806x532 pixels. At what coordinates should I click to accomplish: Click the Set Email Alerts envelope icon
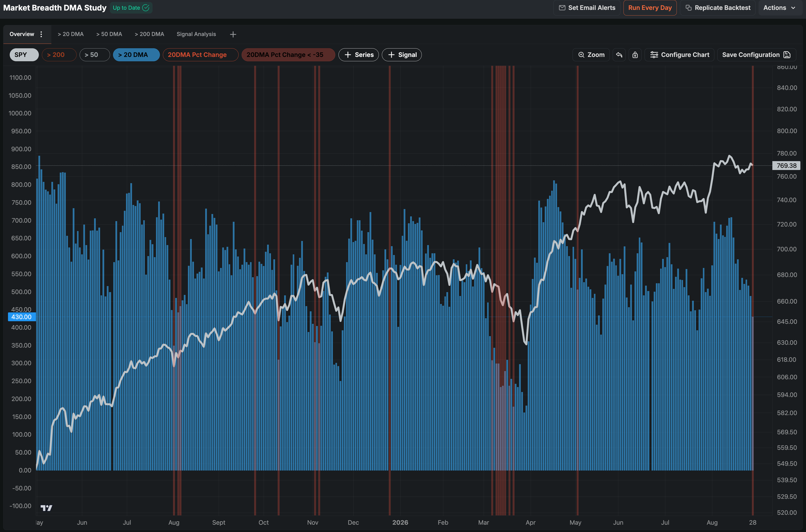tap(562, 8)
